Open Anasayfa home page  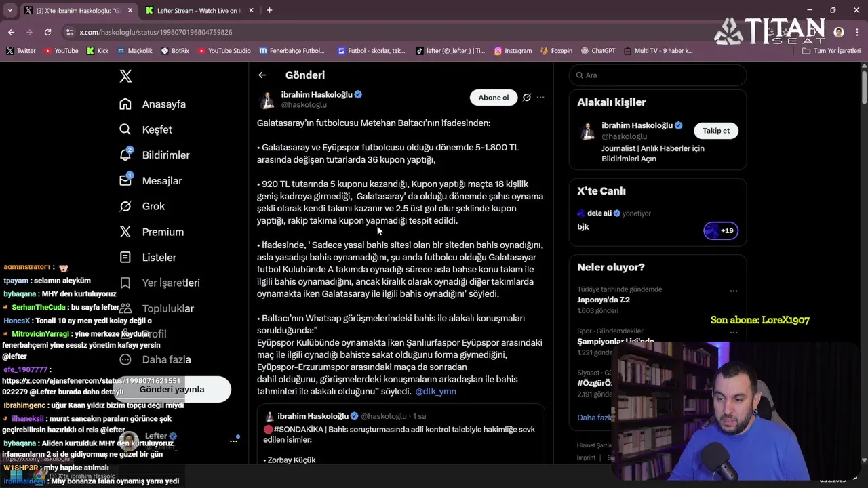153,104
